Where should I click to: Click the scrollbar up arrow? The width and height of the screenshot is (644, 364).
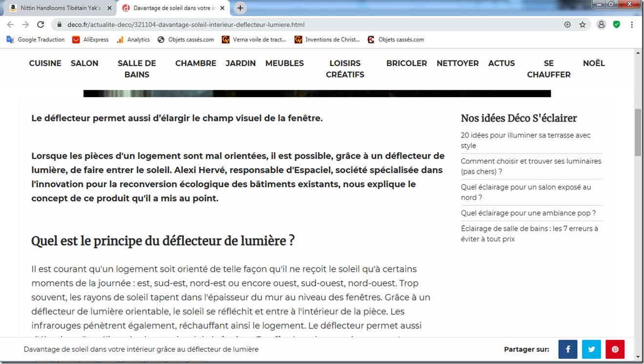(638, 52)
